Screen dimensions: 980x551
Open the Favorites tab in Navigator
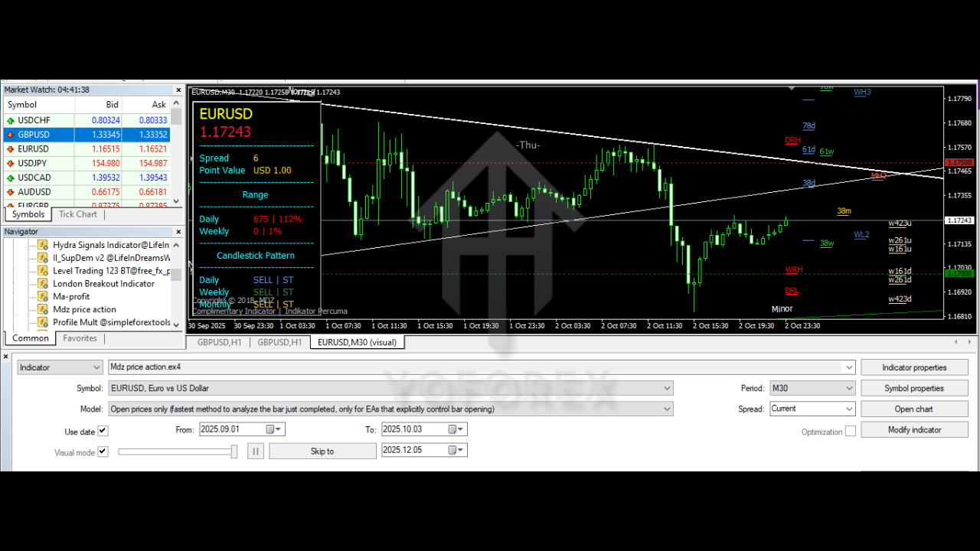[x=80, y=337]
